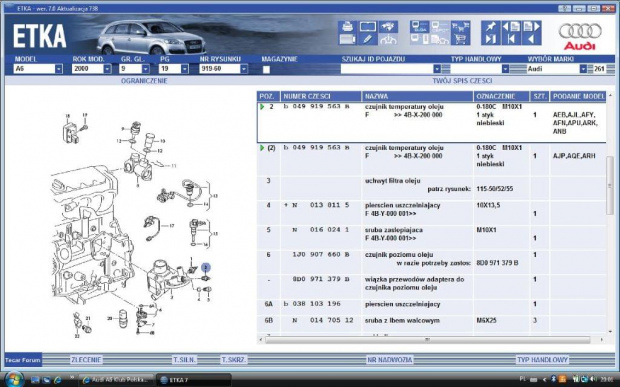Click the parts list horizontal scrollbar's right arrow
The width and height of the screenshot is (620, 387).
coord(602,340)
